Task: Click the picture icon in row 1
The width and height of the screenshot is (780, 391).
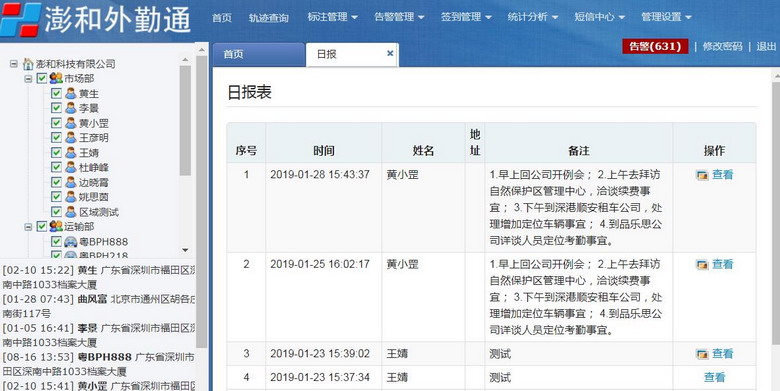Action: coord(702,175)
